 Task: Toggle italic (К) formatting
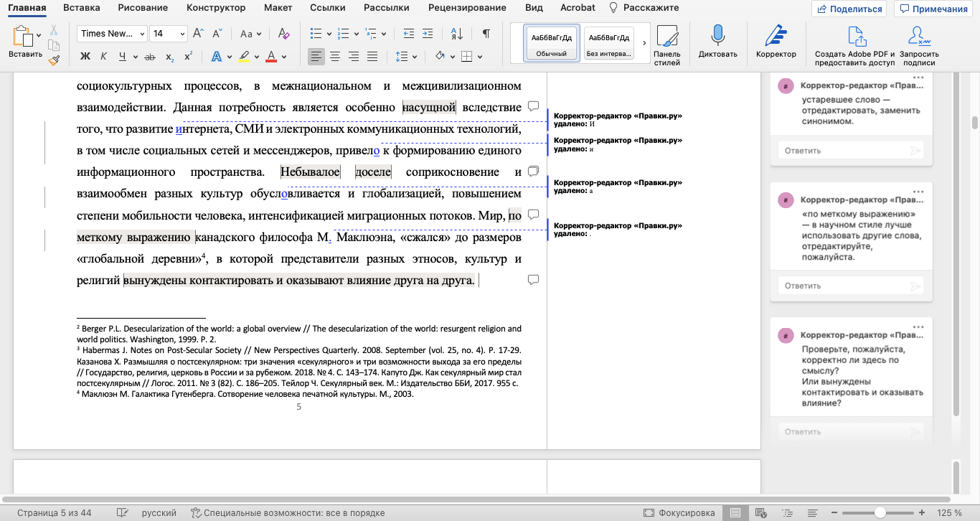pyautogui.click(x=104, y=56)
